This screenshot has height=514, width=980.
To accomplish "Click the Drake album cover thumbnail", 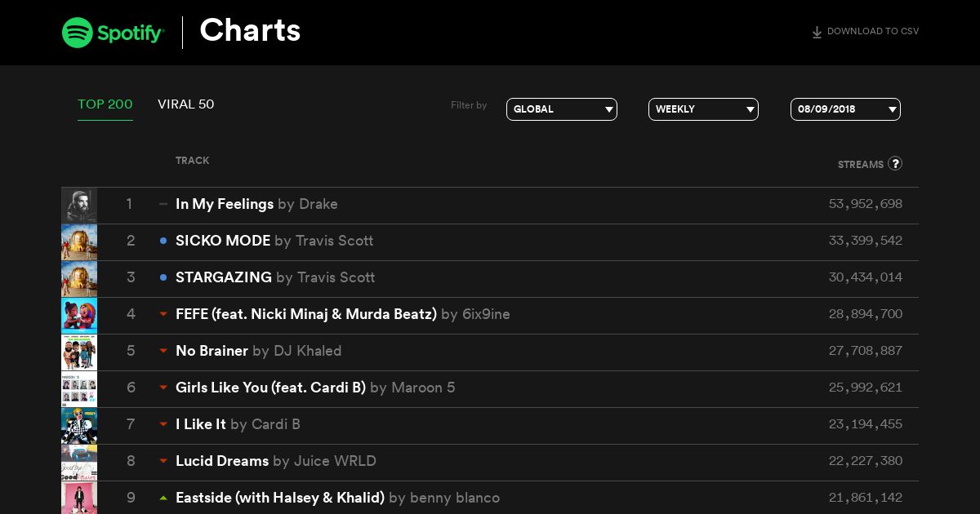I will 79,206.
